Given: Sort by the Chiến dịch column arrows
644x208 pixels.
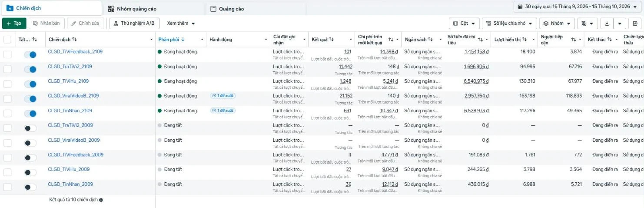Looking at the screenshot, I should tap(74, 40).
